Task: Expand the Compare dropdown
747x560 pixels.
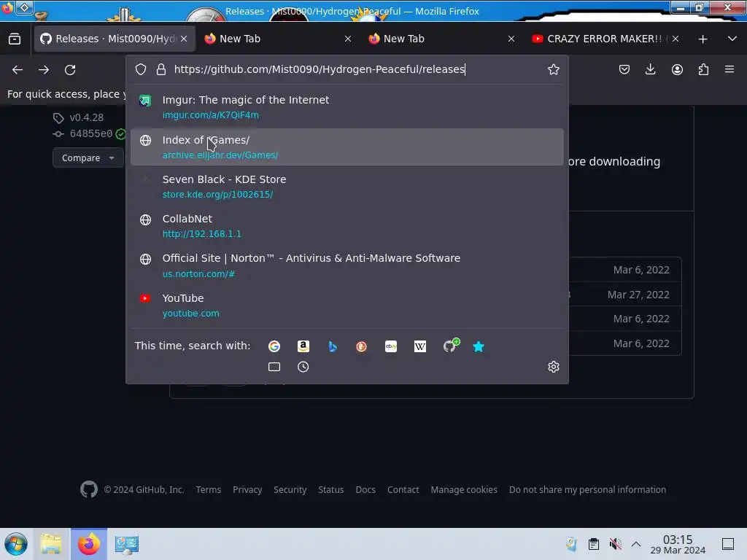Action: pyautogui.click(x=88, y=158)
